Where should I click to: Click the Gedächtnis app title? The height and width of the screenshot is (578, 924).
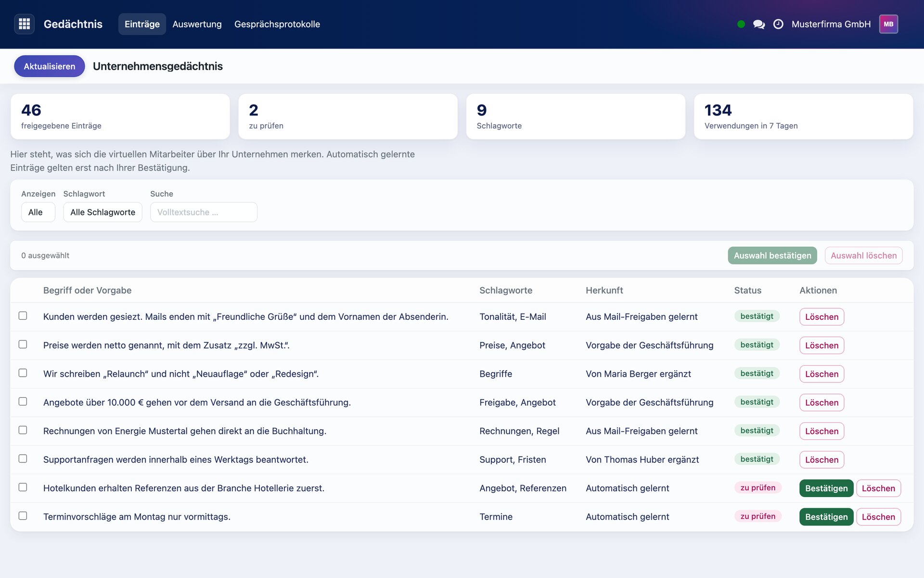tap(73, 24)
